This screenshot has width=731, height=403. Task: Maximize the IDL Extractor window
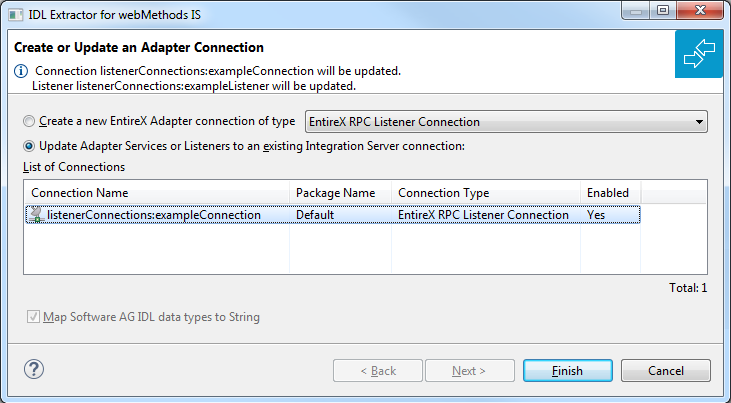point(663,10)
